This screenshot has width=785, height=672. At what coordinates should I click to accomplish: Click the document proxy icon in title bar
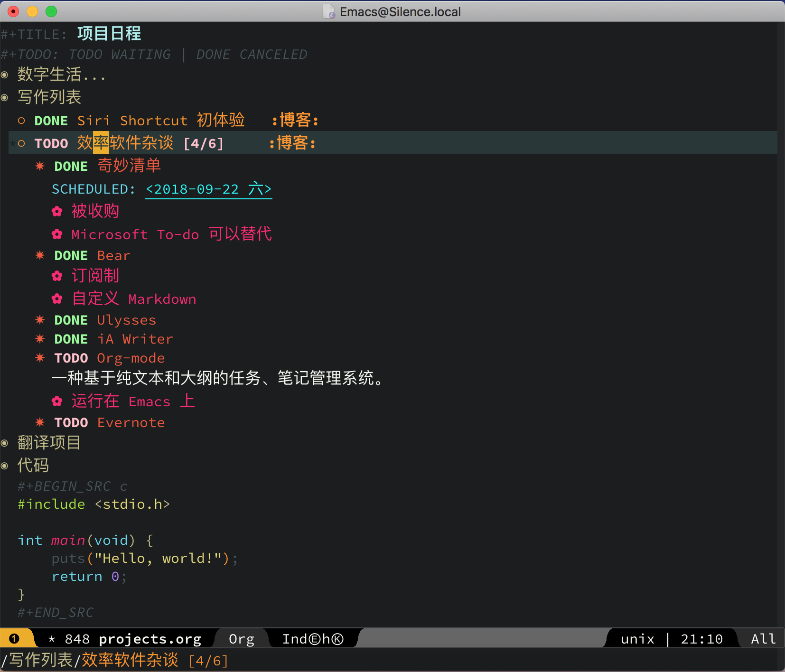click(328, 11)
